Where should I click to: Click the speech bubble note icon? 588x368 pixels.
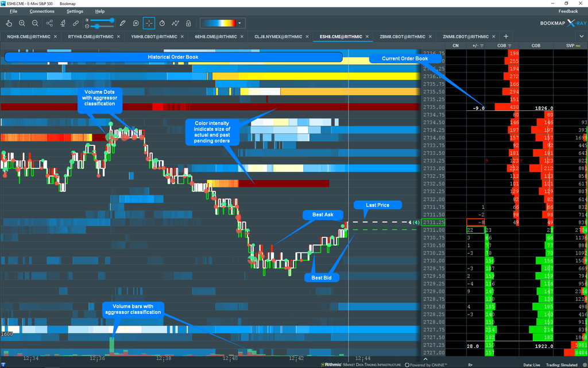pyautogui.click(x=136, y=23)
